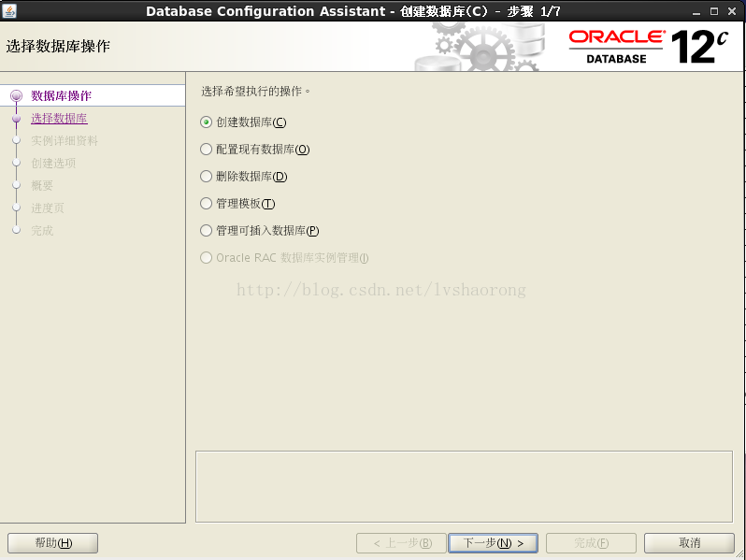
Task: Maximize the Database Configuration Assistant window
Action: click(x=714, y=11)
